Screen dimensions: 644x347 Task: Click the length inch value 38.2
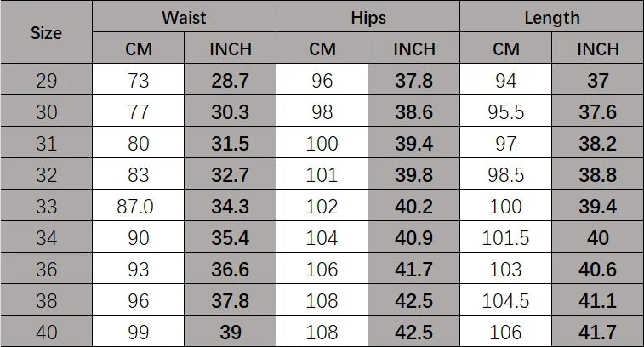(598, 144)
